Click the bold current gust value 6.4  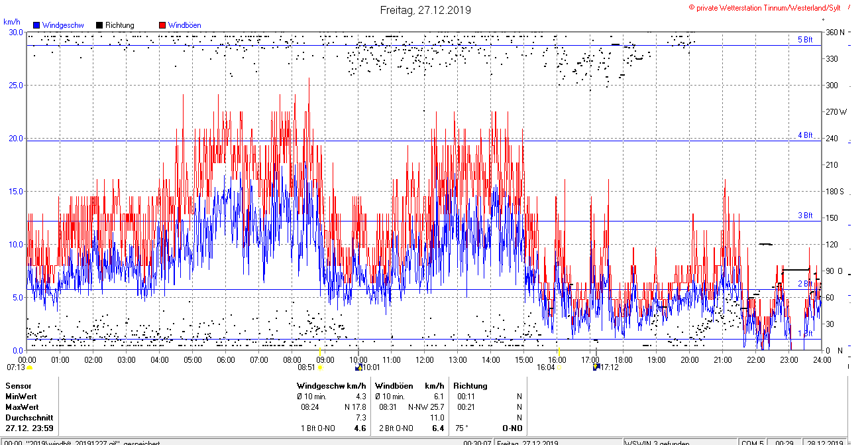pyautogui.click(x=438, y=428)
